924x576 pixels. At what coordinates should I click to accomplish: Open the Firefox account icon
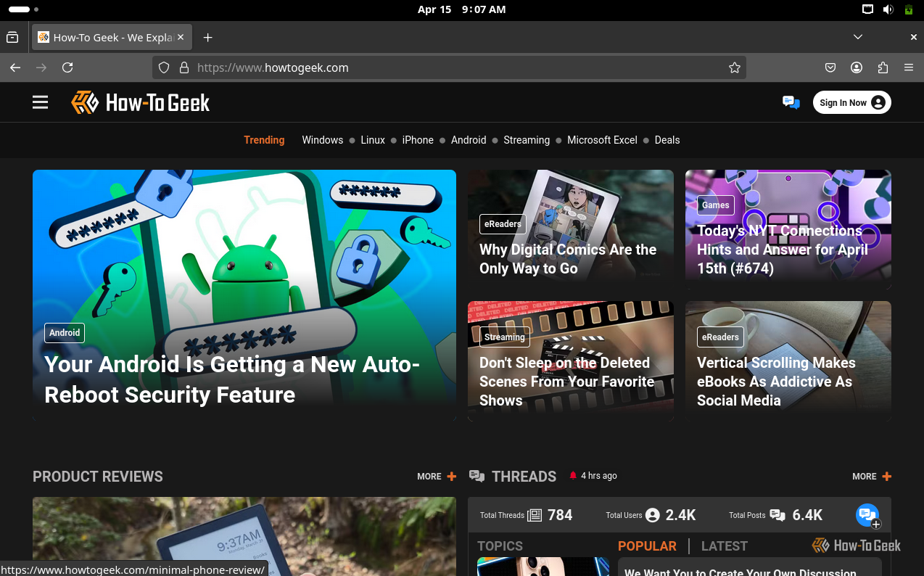(857, 67)
